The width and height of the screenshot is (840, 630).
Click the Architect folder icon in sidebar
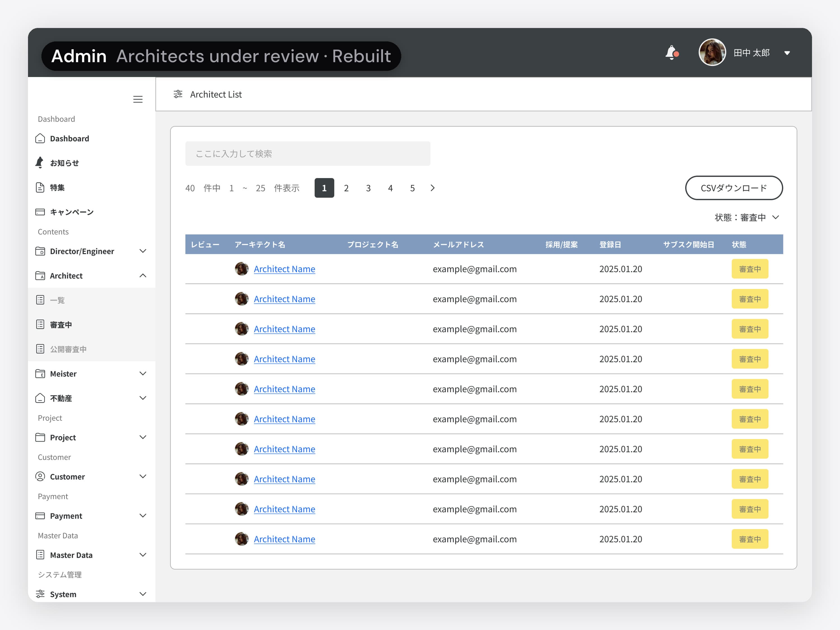[40, 276]
